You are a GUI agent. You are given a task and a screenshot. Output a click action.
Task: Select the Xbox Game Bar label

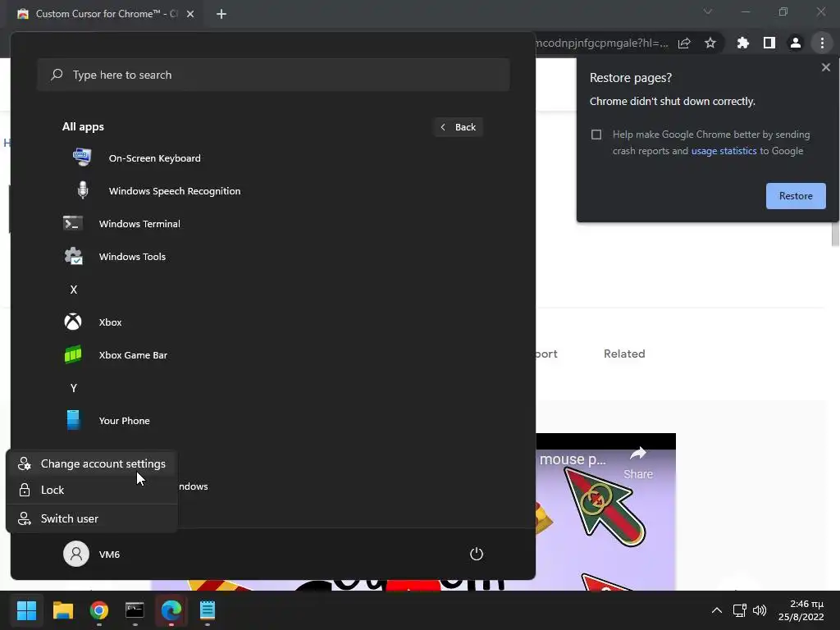[x=133, y=354]
